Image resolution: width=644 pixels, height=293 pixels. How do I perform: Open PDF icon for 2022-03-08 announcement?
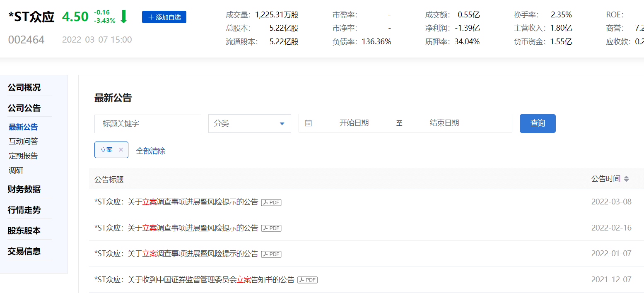click(x=271, y=202)
